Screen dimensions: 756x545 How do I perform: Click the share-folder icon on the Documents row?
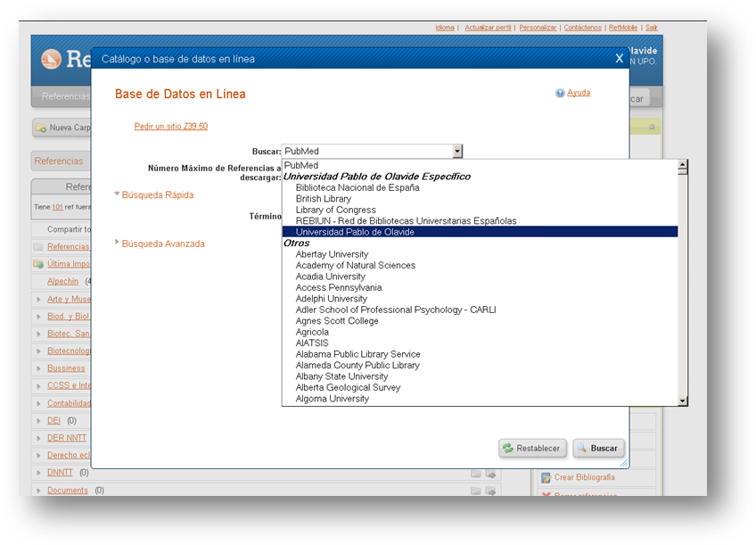click(491, 491)
